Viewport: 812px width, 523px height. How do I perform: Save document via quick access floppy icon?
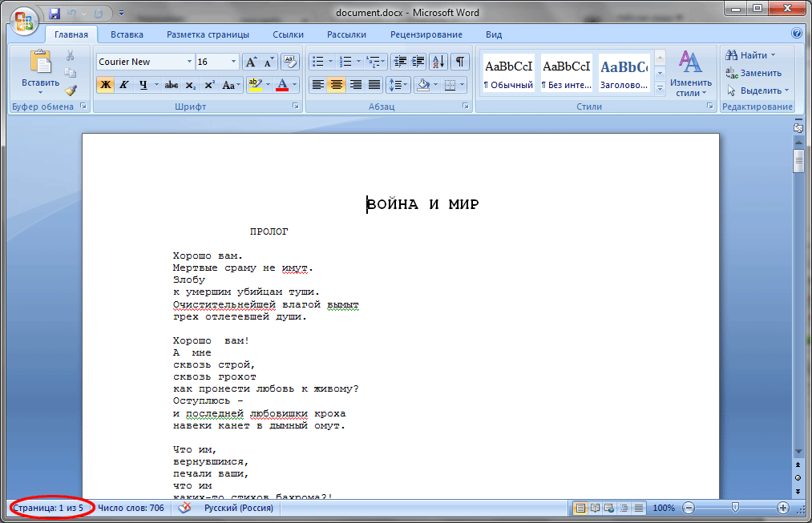coord(55,14)
